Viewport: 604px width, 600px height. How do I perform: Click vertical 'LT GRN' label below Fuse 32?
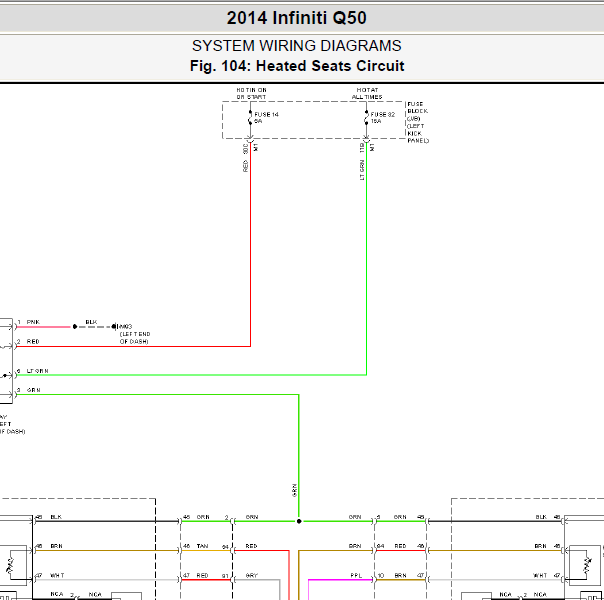click(362, 170)
